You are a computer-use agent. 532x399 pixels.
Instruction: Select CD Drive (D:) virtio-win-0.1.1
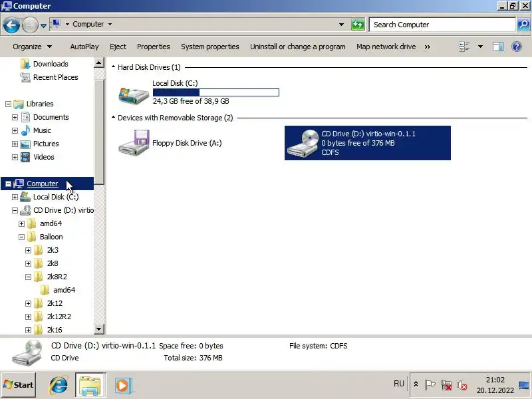pos(368,143)
